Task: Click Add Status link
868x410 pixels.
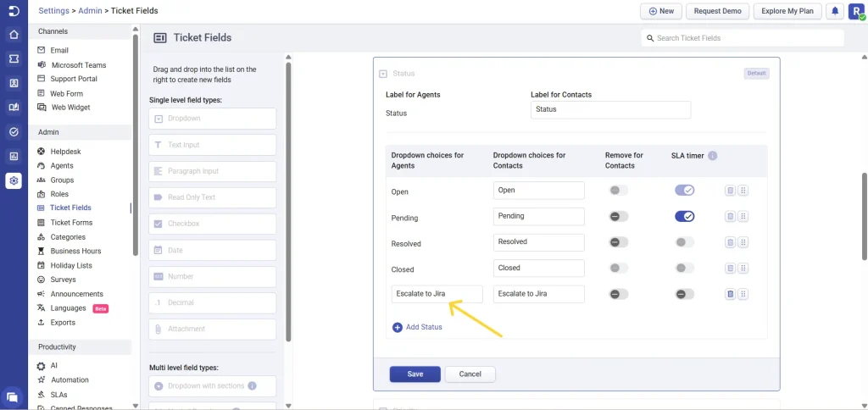Action: [x=424, y=327]
